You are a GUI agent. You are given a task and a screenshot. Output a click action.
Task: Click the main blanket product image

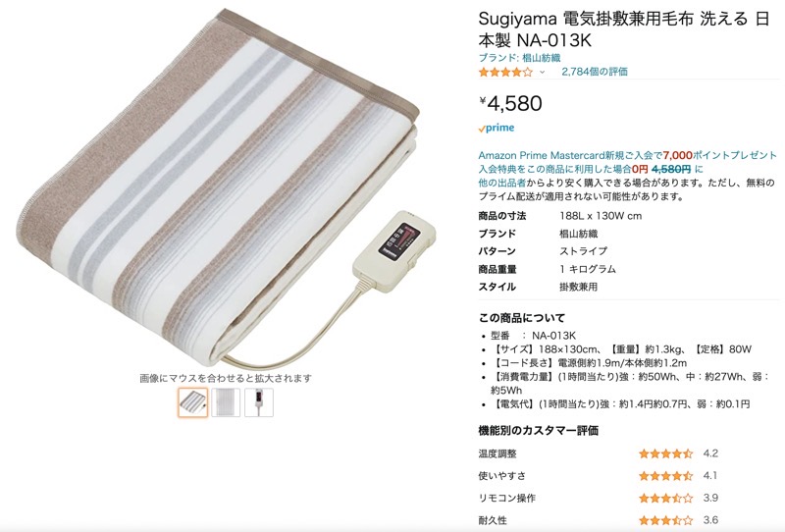point(226,187)
